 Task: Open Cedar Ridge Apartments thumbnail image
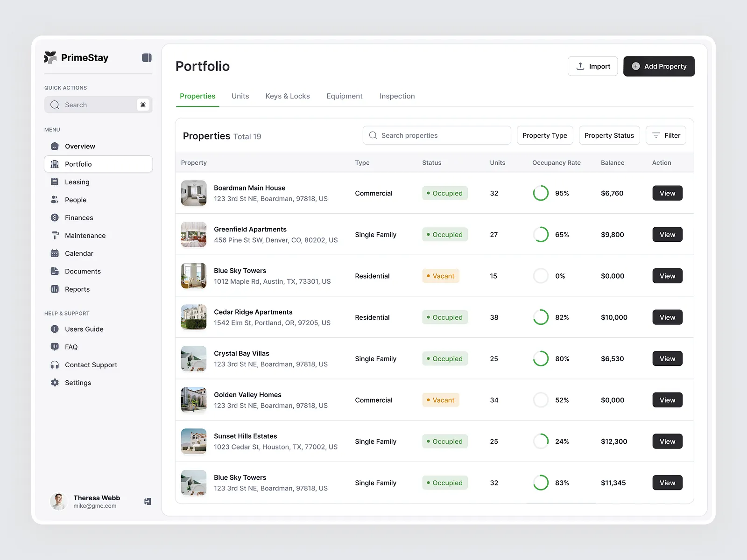pos(194,317)
